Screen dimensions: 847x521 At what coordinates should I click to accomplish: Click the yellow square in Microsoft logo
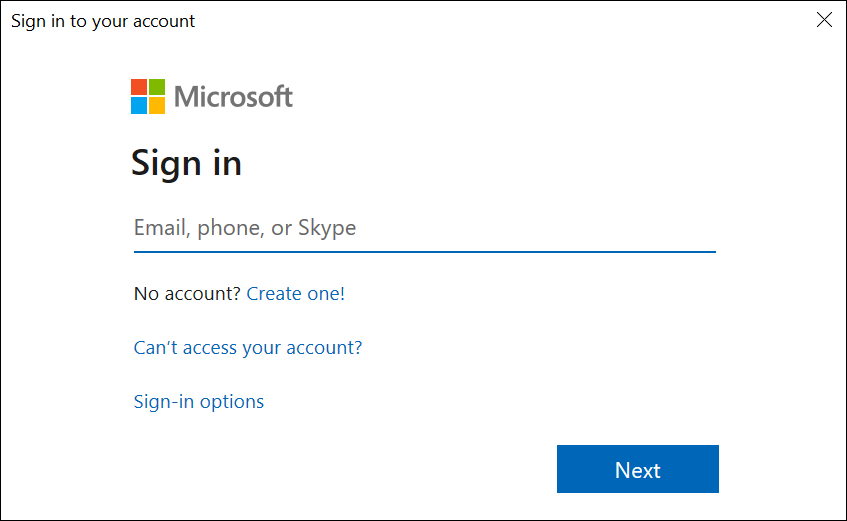(157, 105)
